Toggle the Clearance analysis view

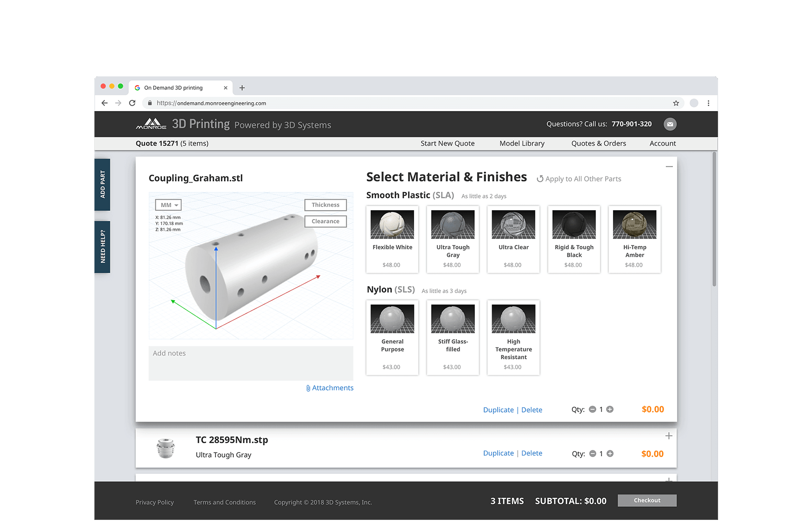[325, 222]
